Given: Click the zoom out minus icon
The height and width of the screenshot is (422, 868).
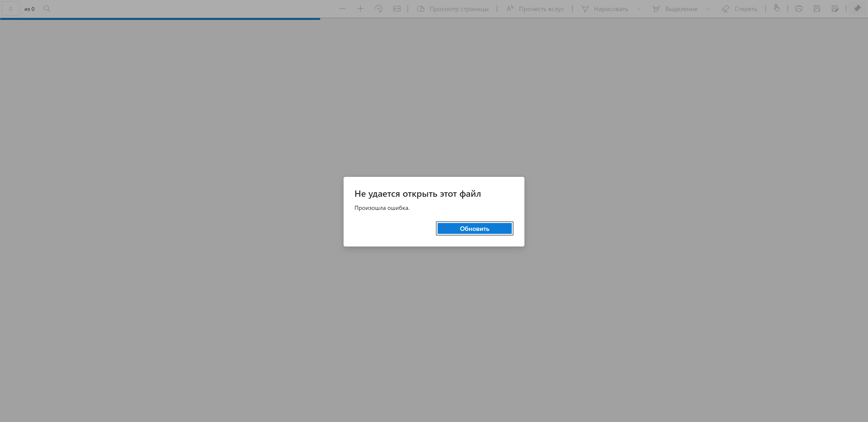Looking at the screenshot, I should coord(342,9).
